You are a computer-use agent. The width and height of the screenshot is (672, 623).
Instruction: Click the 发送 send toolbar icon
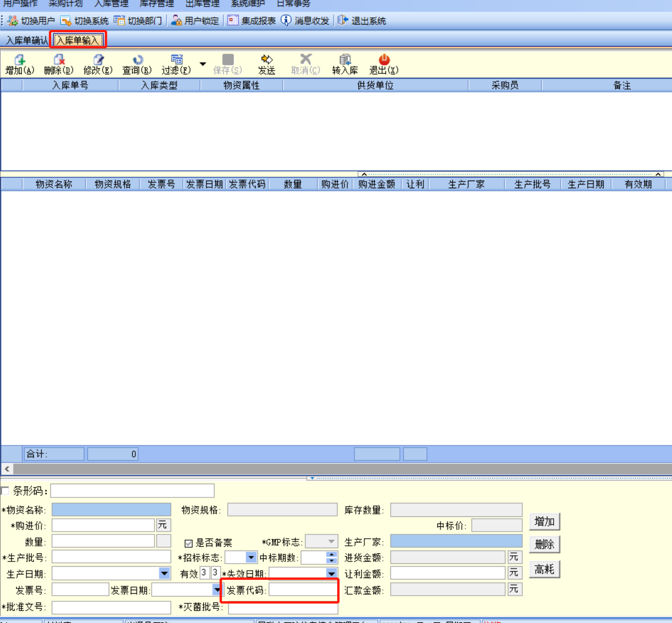[x=267, y=60]
